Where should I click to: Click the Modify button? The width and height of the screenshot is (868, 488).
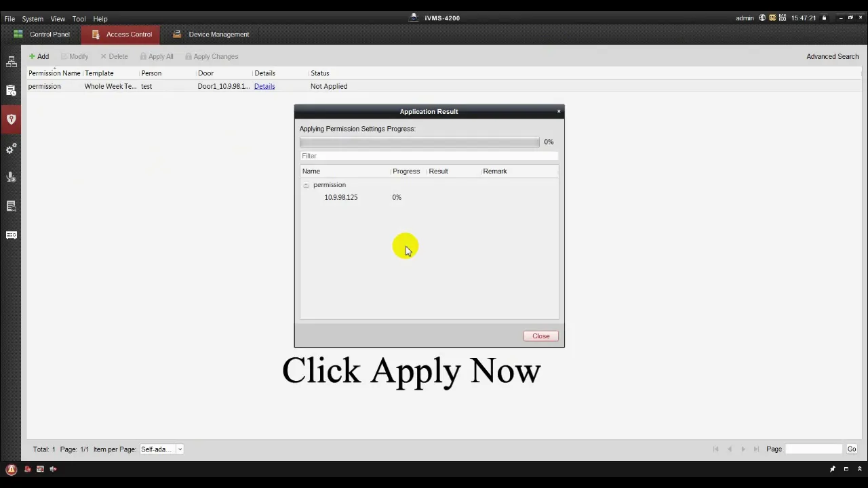[75, 57]
